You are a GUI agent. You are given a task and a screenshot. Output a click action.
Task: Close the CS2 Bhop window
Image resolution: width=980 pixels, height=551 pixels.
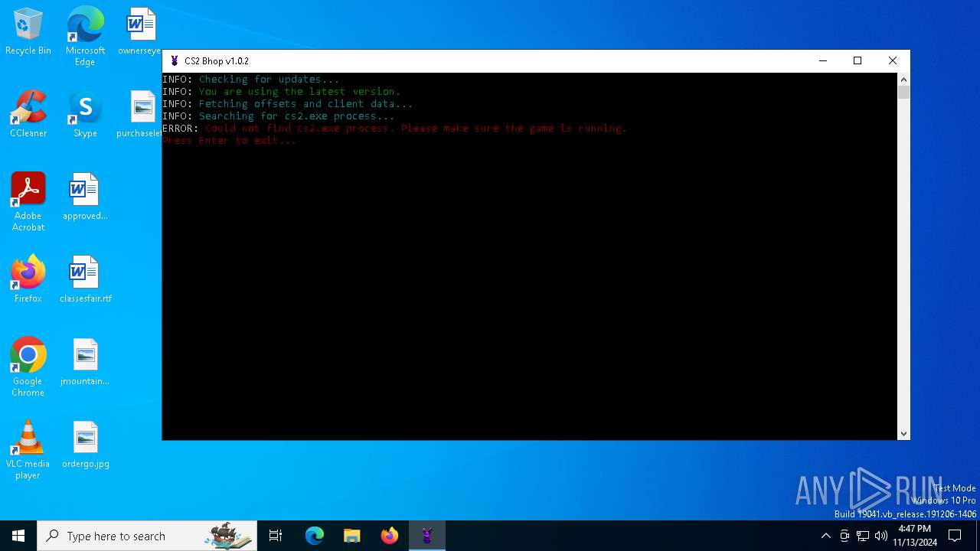point(893,61)
